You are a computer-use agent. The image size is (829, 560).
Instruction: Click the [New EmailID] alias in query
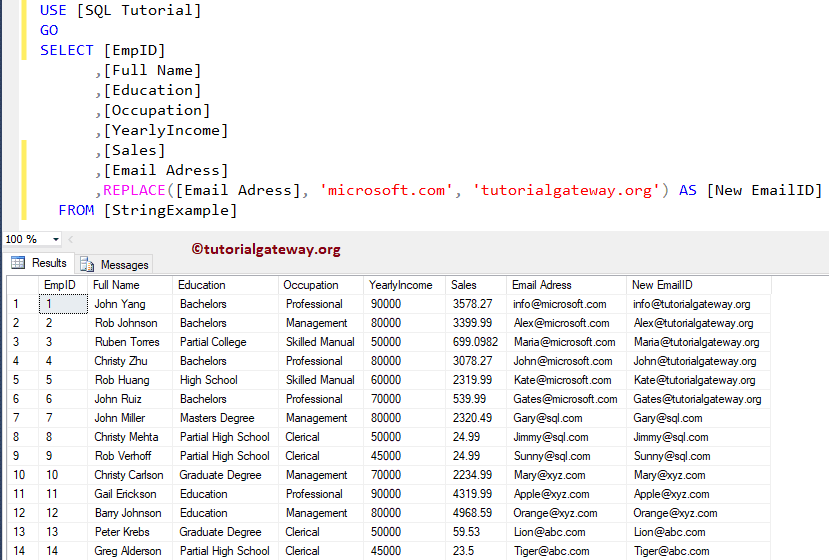pos(764,190)
